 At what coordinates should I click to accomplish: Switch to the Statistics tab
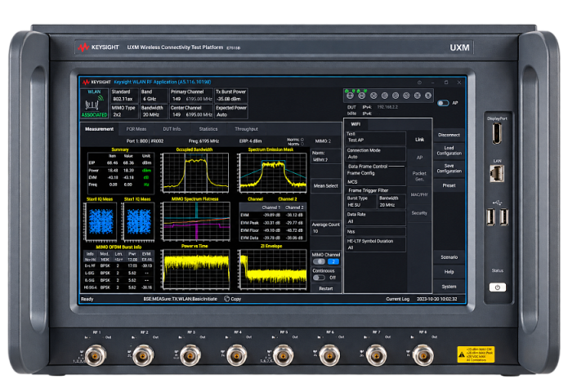(208, 129)
